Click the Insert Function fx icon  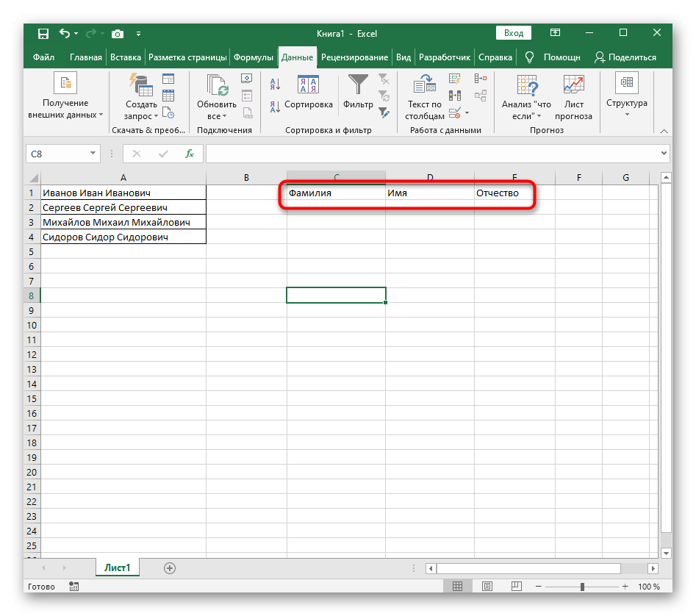click(189, 154)
